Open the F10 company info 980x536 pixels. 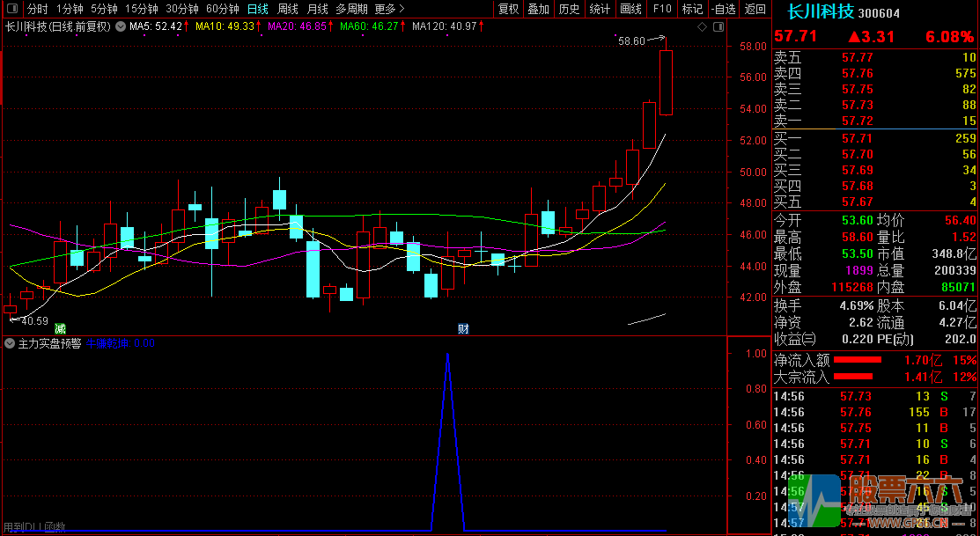(x=661, y=9)
